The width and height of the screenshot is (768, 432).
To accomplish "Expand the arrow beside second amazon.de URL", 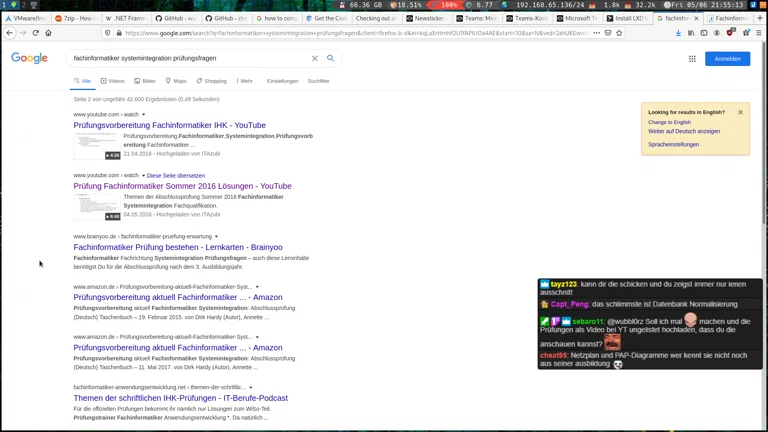I will pos(257,337).
